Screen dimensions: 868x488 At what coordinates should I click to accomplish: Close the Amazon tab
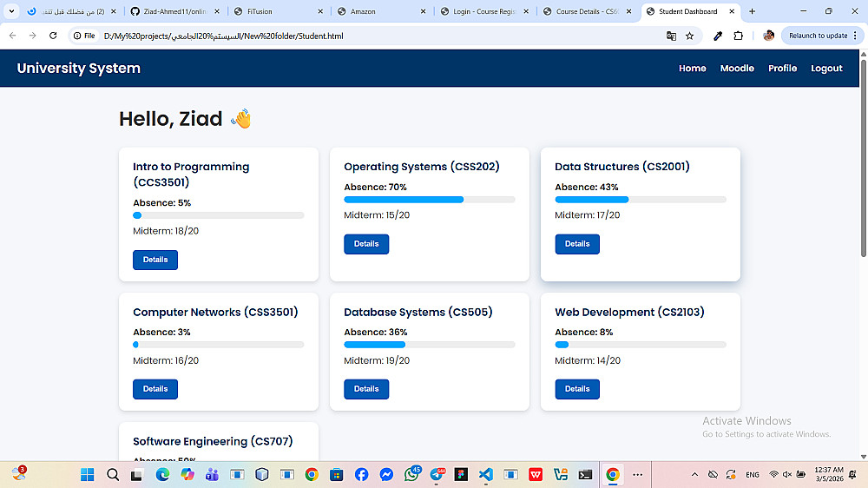coord(423,11)
